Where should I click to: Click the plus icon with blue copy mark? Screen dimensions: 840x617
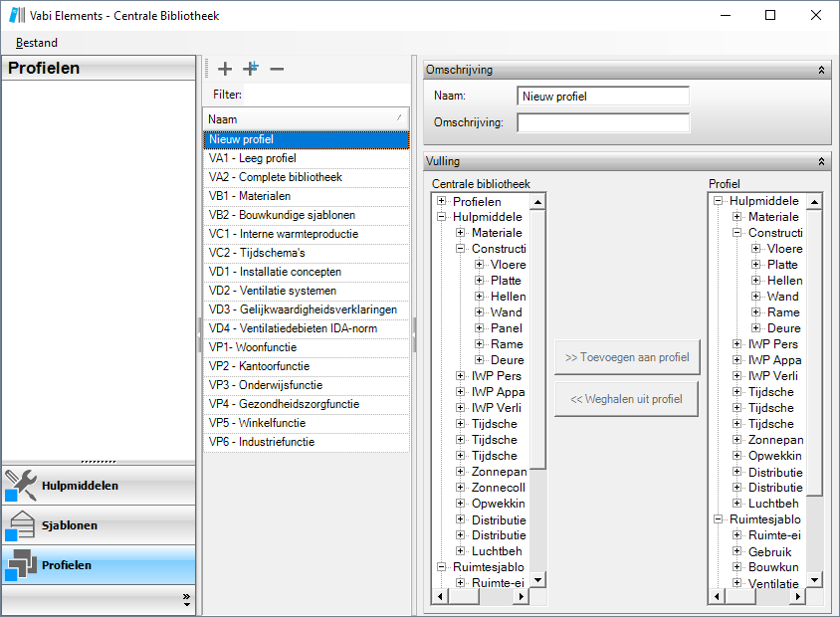coord(251,69)
